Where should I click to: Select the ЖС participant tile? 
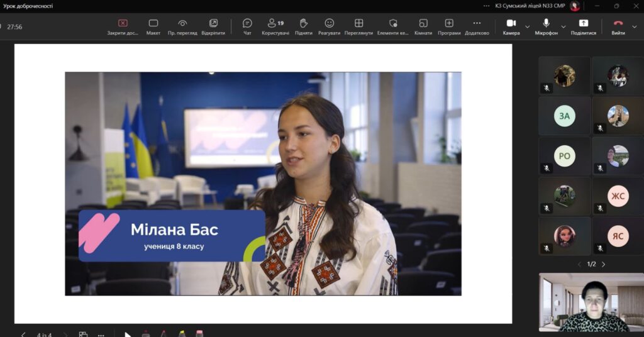(618, 196)
